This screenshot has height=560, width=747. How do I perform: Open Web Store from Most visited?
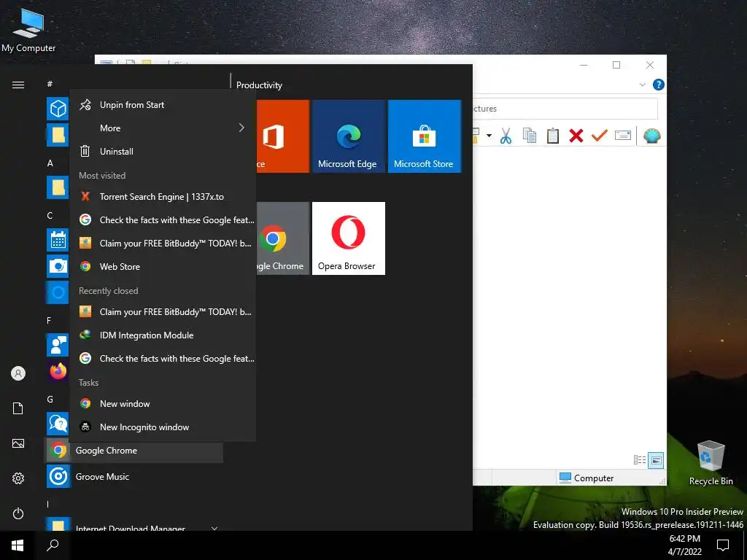click(163, 267)
